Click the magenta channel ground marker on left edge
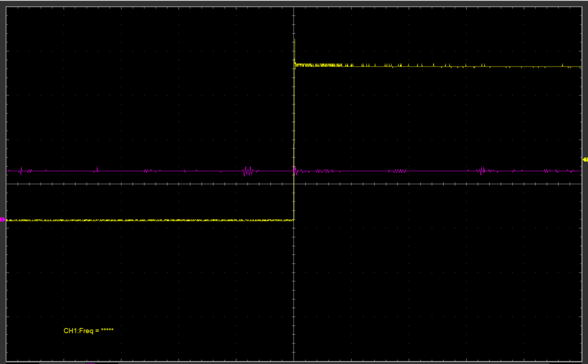This screenshot has height=364, width=588. (2, 220)
